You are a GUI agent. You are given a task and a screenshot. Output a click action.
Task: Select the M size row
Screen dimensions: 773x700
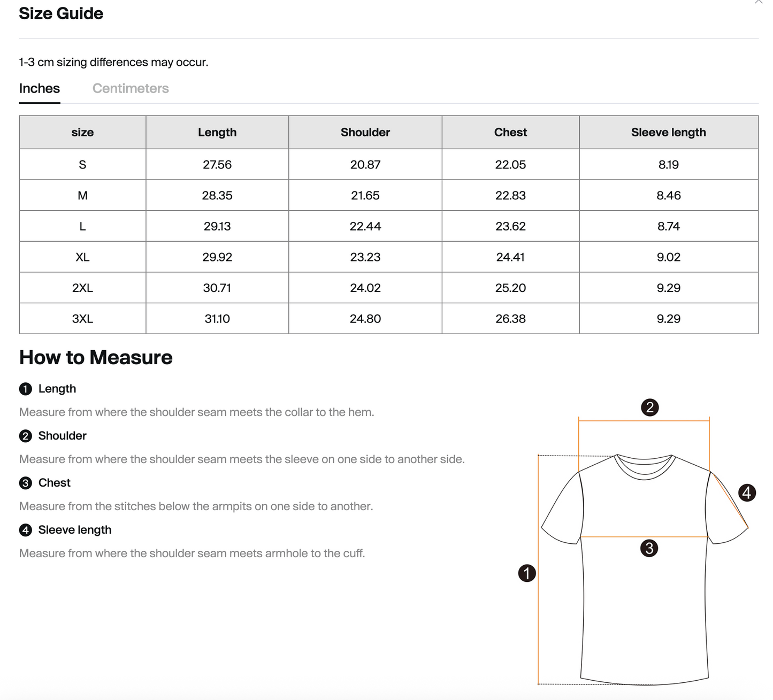[82, 195]
